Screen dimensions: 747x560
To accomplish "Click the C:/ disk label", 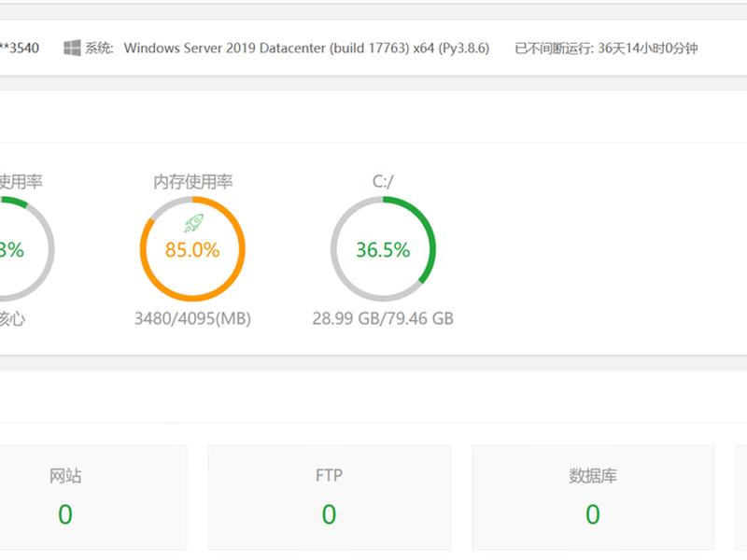I will 383,181.
